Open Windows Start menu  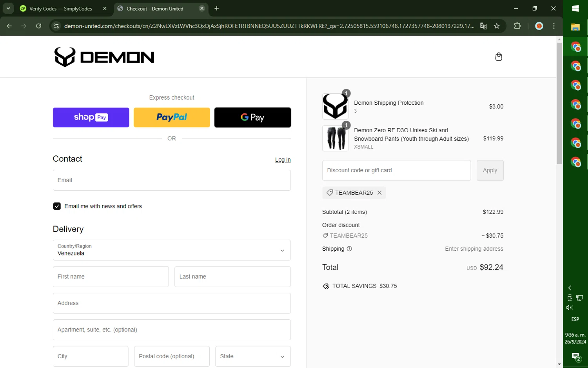click(575, 8)
